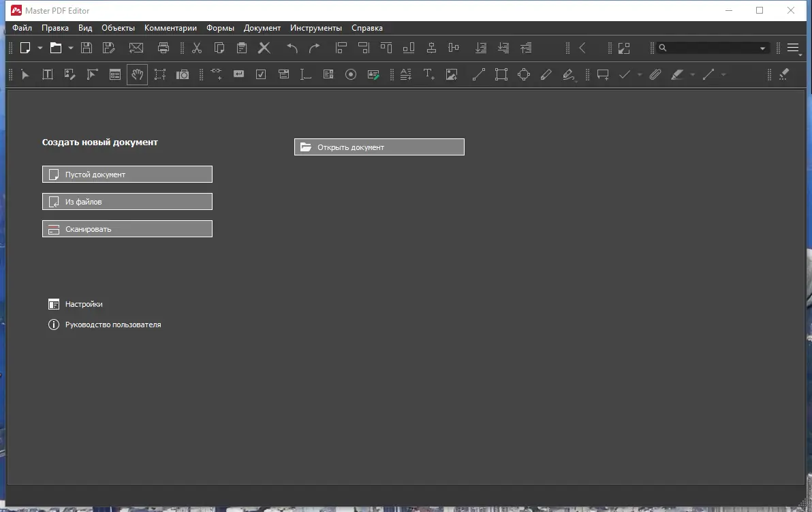Click the Undo arrow icon
The image size is (812, 512).
(x=292, y=48)
